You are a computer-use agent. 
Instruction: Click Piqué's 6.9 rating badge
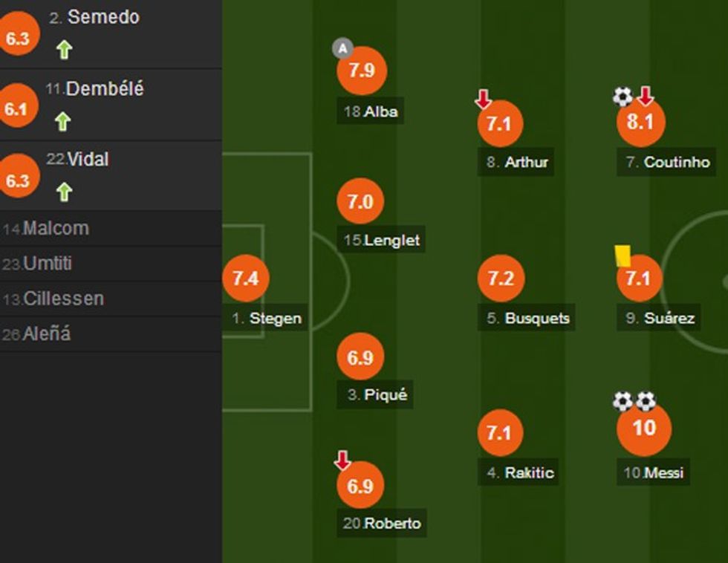[360, 357]
